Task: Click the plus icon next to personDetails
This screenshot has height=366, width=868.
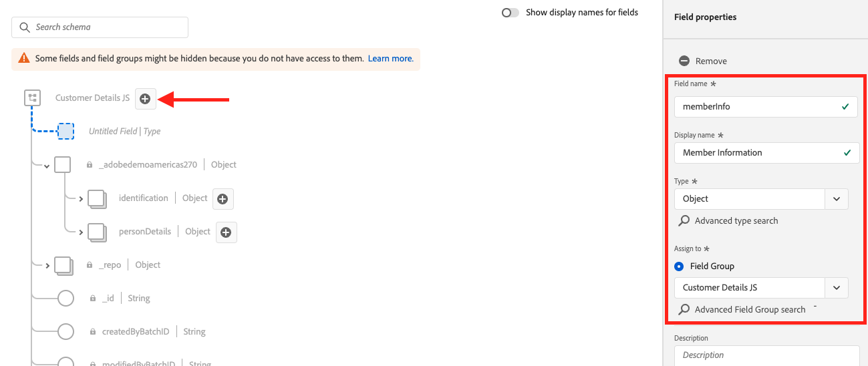Action: (x=226, y=232)
